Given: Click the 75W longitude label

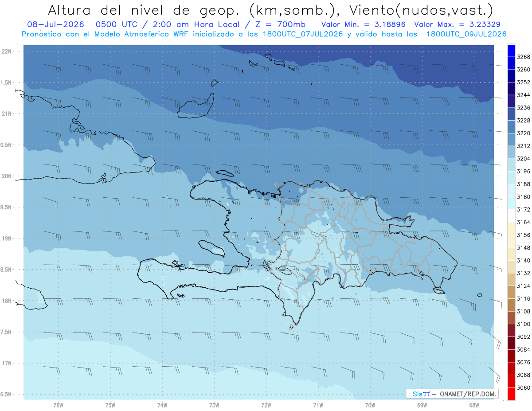Looking at the screenshot, I should 110,405.
